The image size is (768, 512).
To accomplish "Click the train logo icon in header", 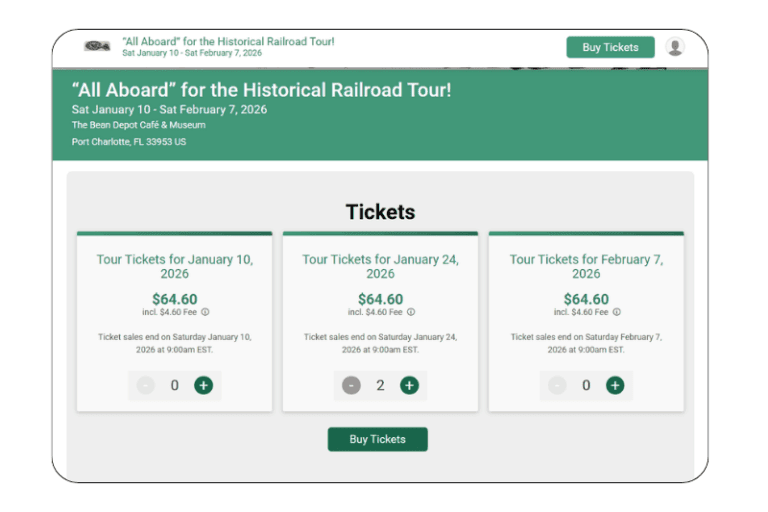I will [x=97, y=46].
